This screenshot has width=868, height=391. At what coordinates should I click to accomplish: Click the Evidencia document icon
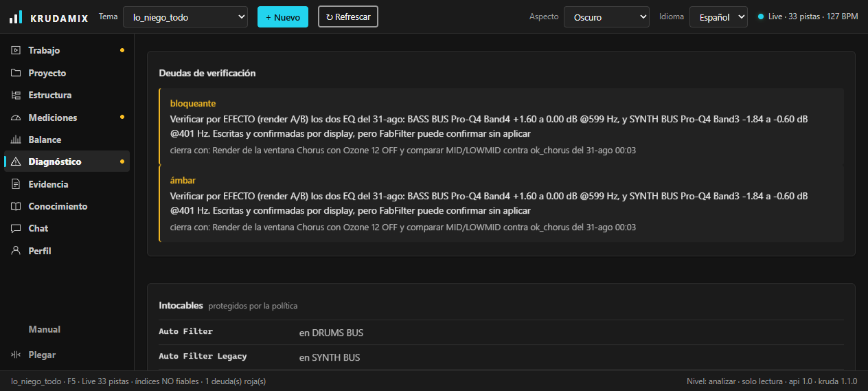[x=16, y=184]
